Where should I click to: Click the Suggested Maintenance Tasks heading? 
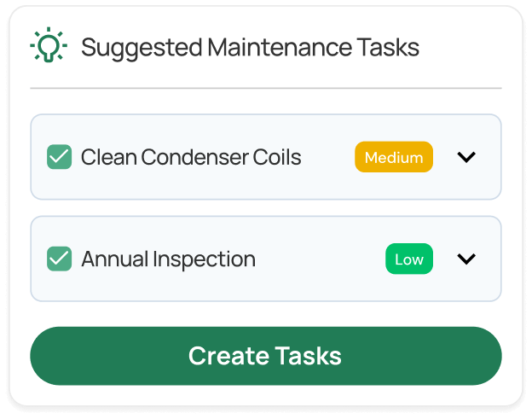(x=250, y=47)
